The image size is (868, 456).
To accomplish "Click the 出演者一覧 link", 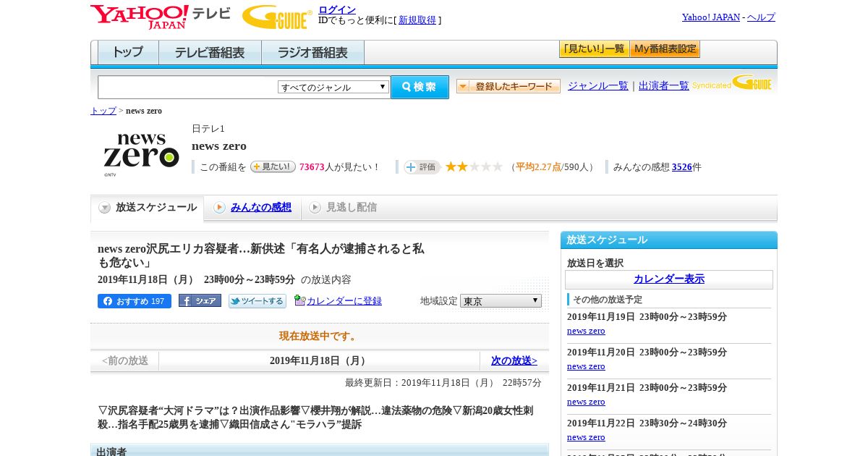I will 664,86.
